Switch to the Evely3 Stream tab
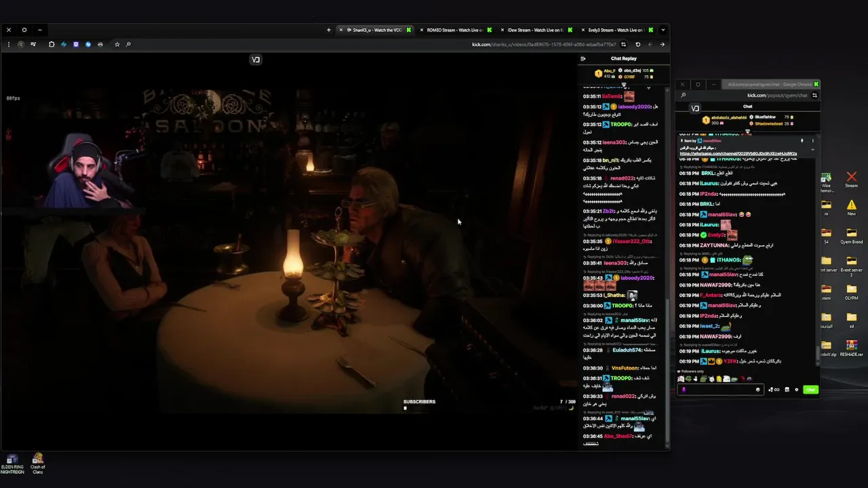868x488 pixels. pyautogui.click(x=616, y=30)
